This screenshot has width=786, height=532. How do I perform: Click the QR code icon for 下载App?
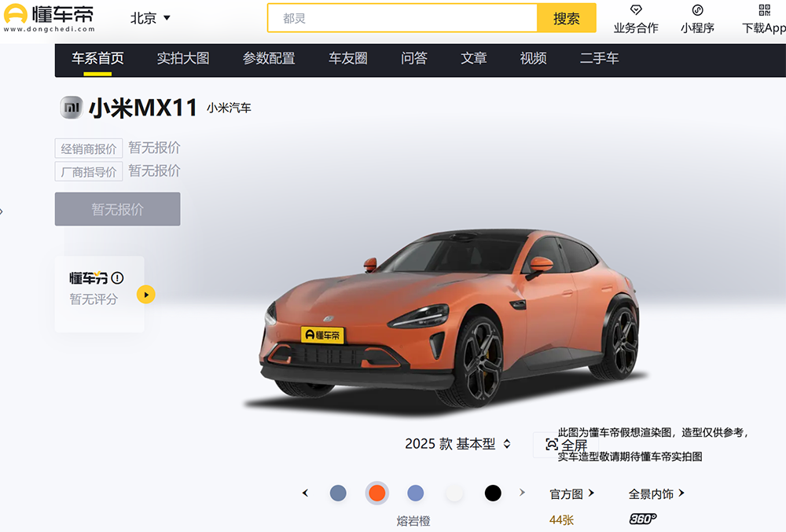(x=764, y=10)
